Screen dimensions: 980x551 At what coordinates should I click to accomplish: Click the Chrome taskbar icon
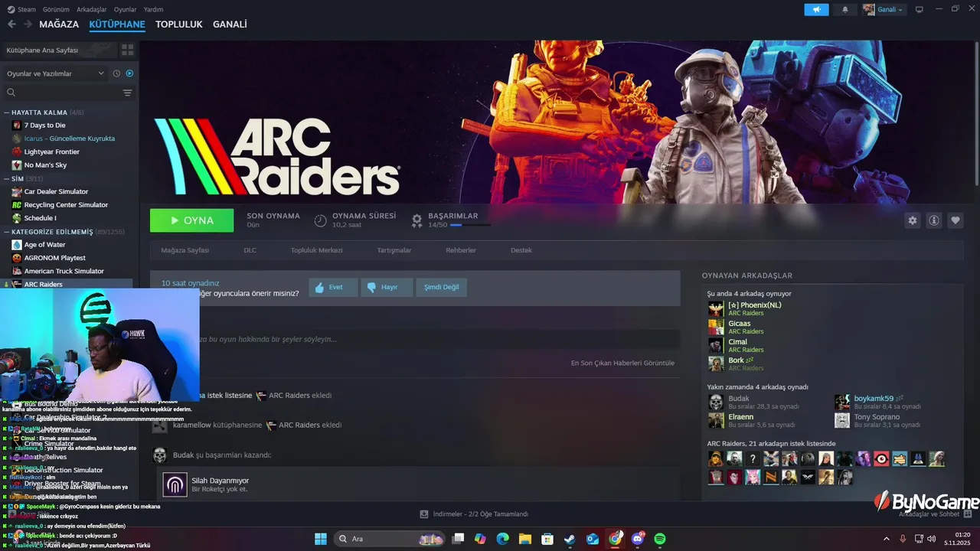click(615, 539)
